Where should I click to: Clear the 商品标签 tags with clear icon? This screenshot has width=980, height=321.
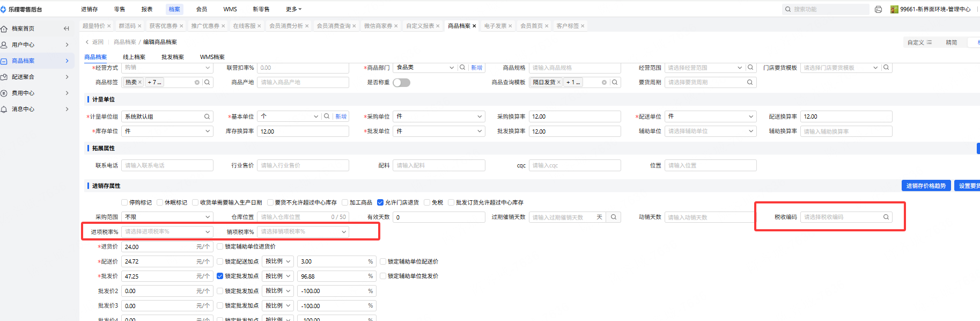tap(197, 82)
